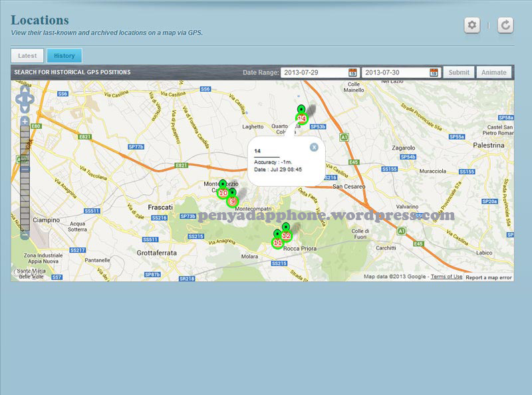Image resolution: width=532 pixels, height=395 pixels.
Task: Open the settings gear icon
Action: coord(472,25)
